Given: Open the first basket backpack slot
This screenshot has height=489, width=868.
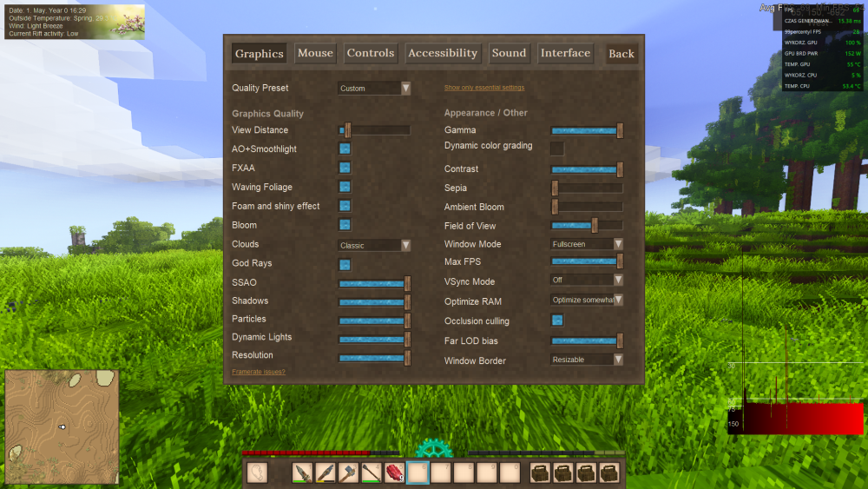Looking at the screenshot, I should (x=540, y=473).
